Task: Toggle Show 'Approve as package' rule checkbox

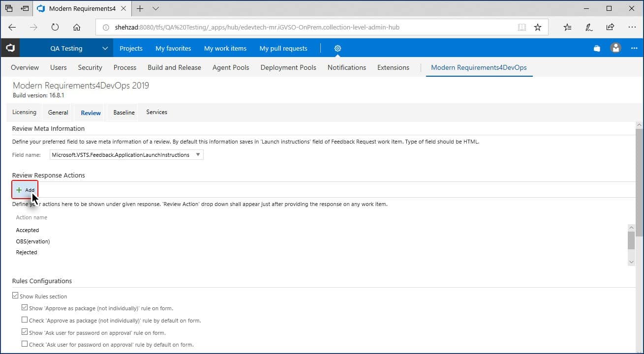Action: pyautogui.click(x=25, y=308)
